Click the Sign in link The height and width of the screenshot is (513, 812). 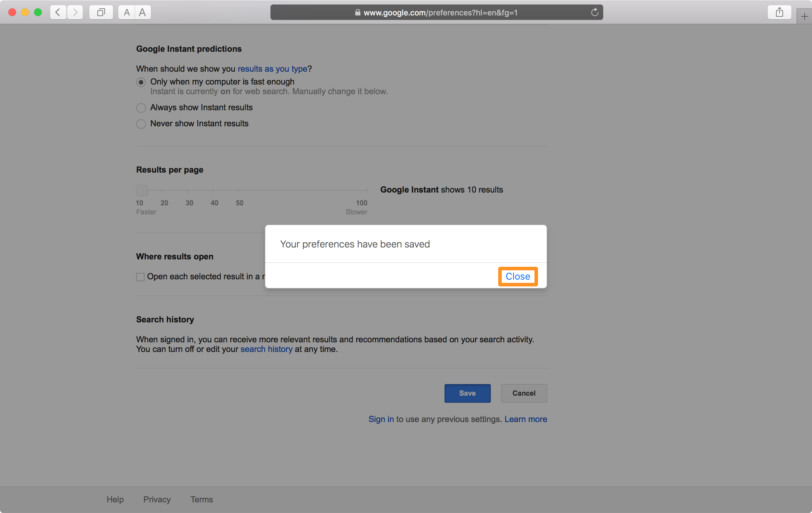(381, 419)
